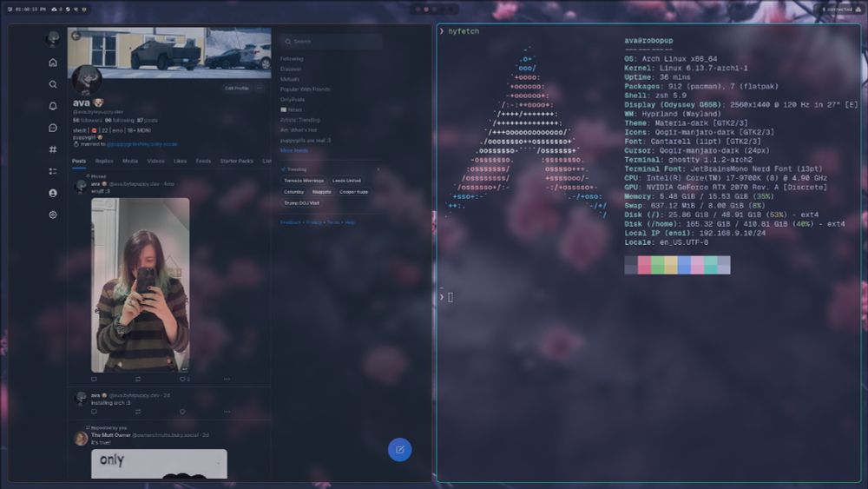Viewport: 868px width, 489px height.
Task: Click account avatar atop the sidebar
Action: point(53,39)
